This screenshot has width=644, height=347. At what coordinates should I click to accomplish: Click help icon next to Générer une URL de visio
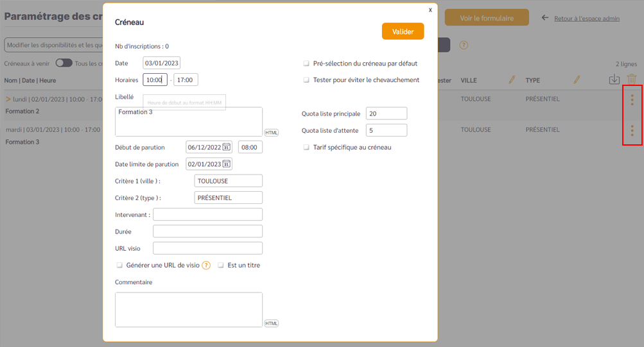point(206,266)
